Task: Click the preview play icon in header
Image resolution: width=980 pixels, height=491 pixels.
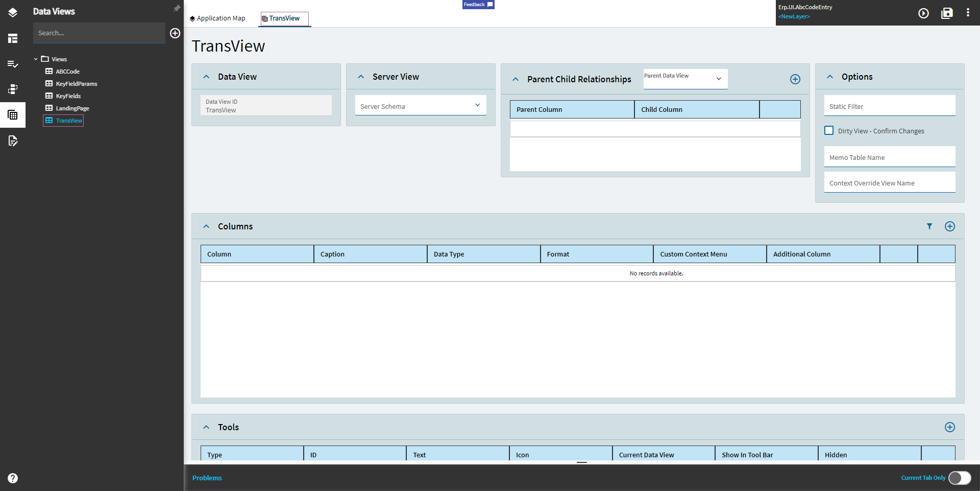Action: click(x=923, y=13)
